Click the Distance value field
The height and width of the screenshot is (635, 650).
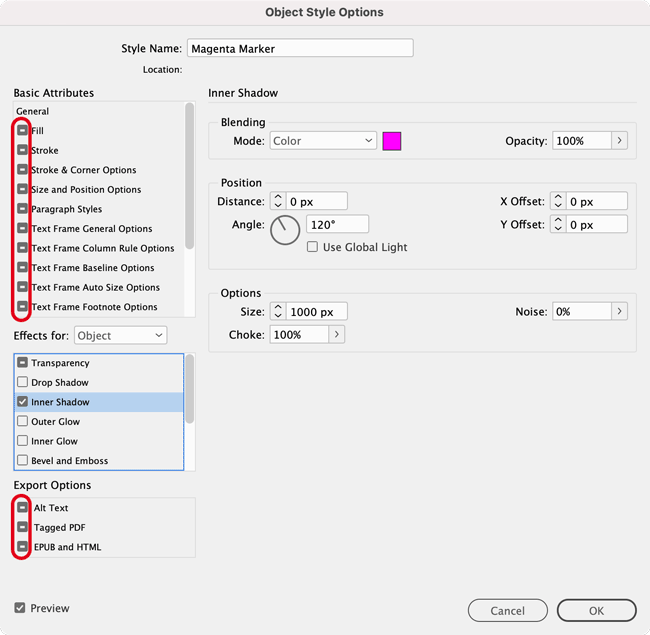pos(317,201)
